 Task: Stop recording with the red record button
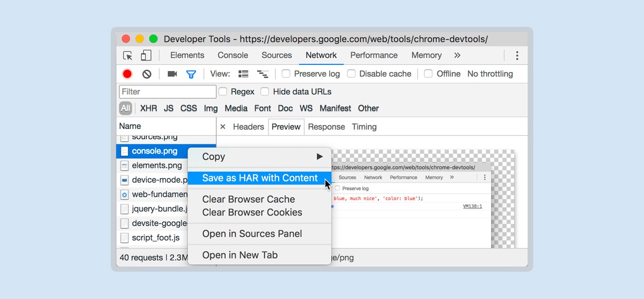pos(127,74)
